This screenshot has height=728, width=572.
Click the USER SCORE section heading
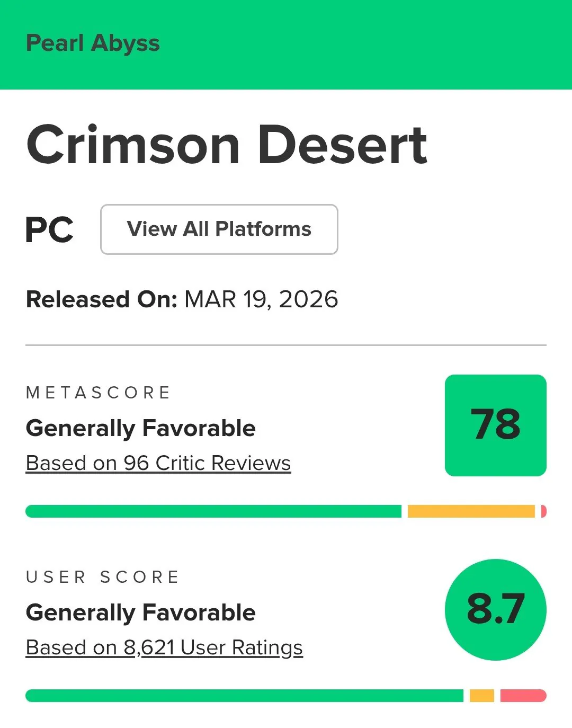point(102,577)
